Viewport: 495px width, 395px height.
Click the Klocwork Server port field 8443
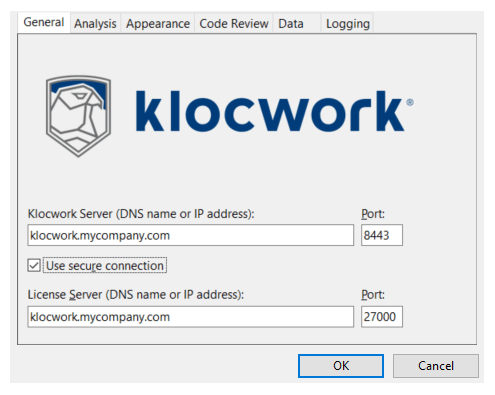tap(382, 235)
